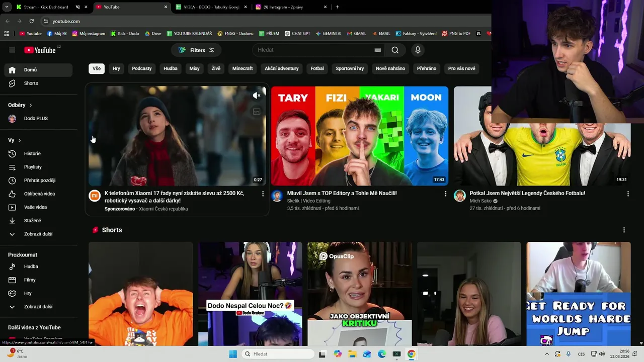This screenshot has width=644, height=362.
Task: Unmute the Xiaomi ad preview
Action: (257, 96)
